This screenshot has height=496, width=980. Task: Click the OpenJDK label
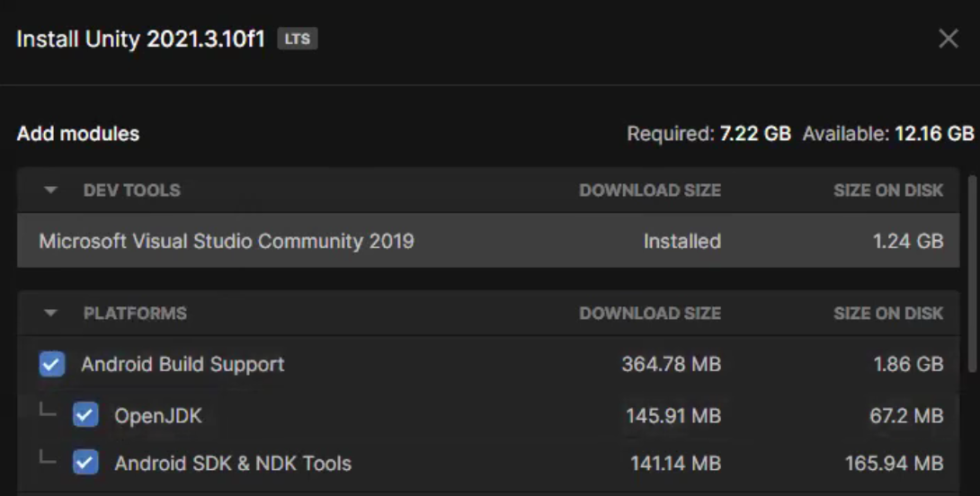[158, 415]
